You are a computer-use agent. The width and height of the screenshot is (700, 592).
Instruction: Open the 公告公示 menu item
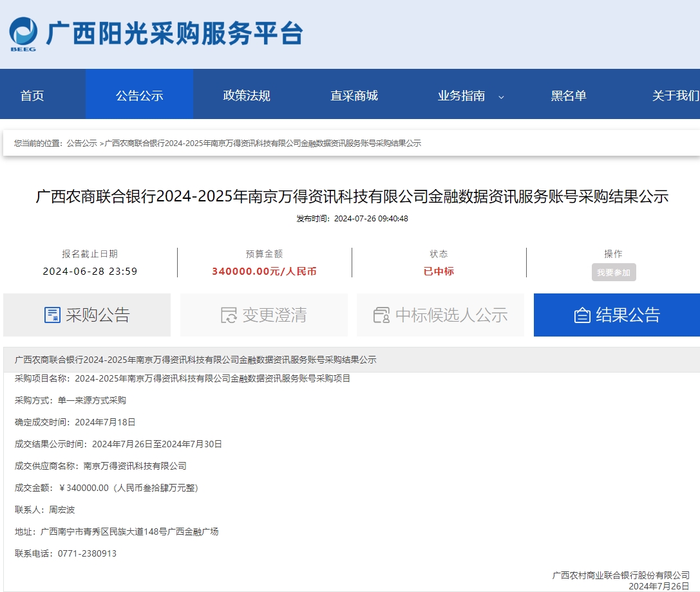(139, 95)
